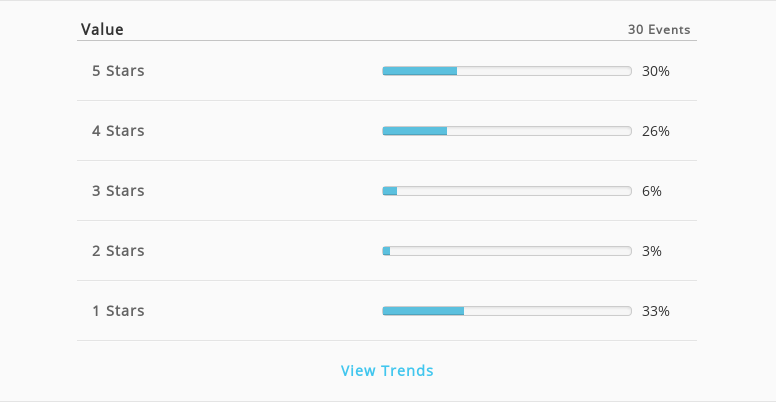Select the 3 Stars row label
The height and width of the screenshot is (402, 776).
point(118,191)
